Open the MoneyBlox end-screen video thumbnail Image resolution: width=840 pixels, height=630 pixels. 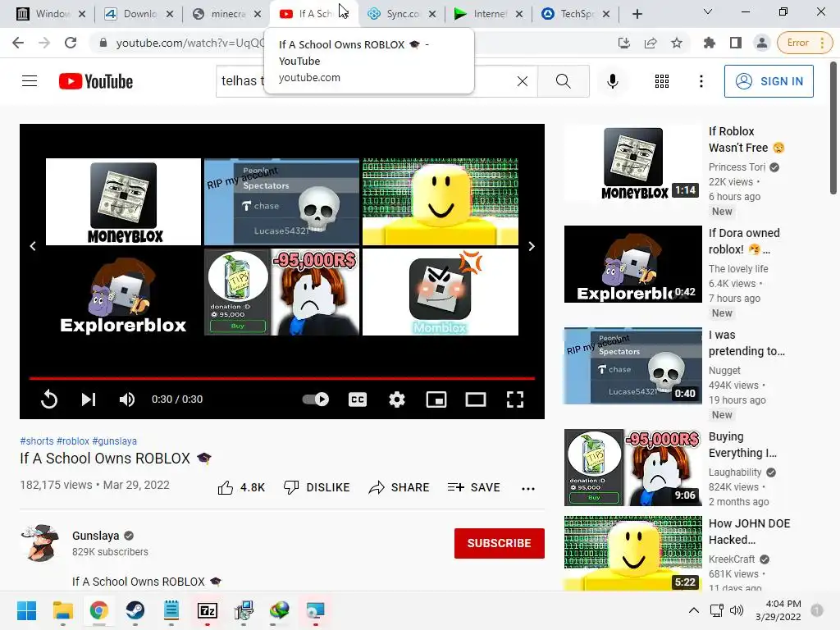[123, 202]
